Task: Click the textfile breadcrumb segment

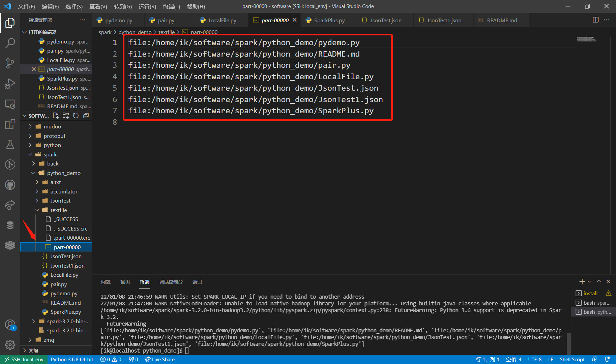Action: (167, 32)
